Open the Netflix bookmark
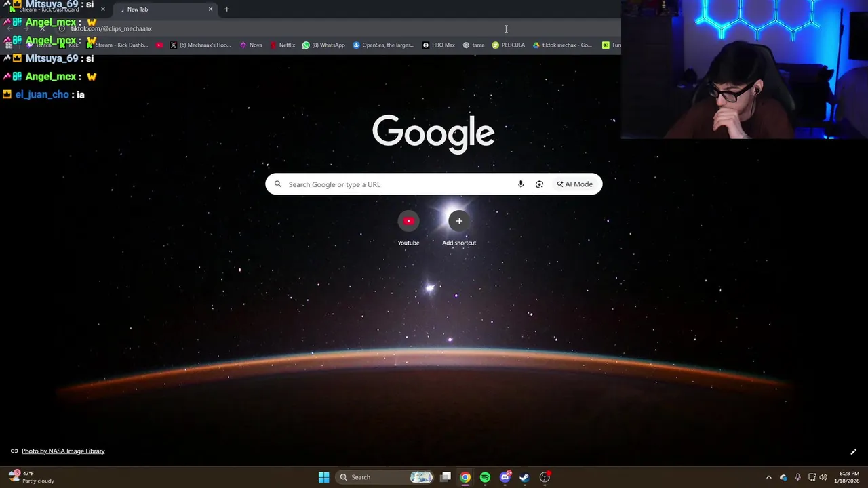The width and height of the screenshot is (868, 488). coord(283,45)
